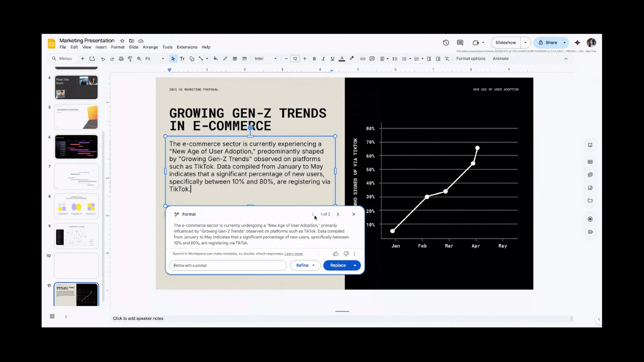644x362 pixels.
Task: Expand the Replace dropdown arrow
Action: tap(355, 265)
